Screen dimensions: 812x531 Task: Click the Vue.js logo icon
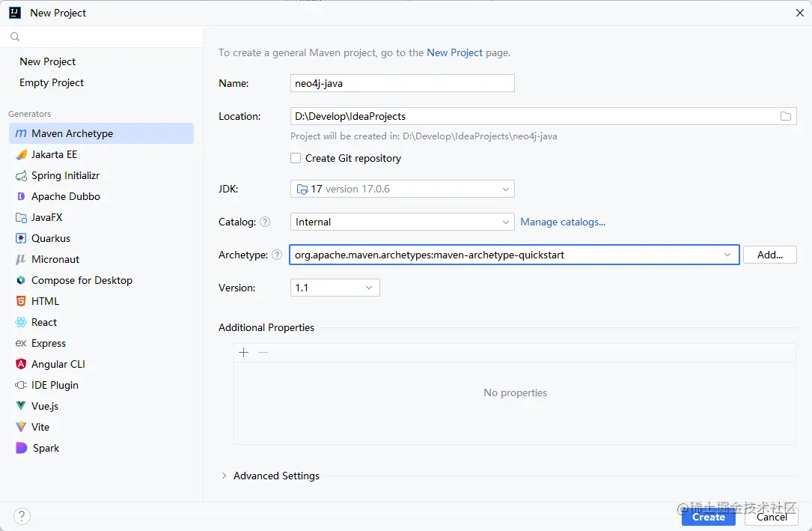click(x=20, y=406)
